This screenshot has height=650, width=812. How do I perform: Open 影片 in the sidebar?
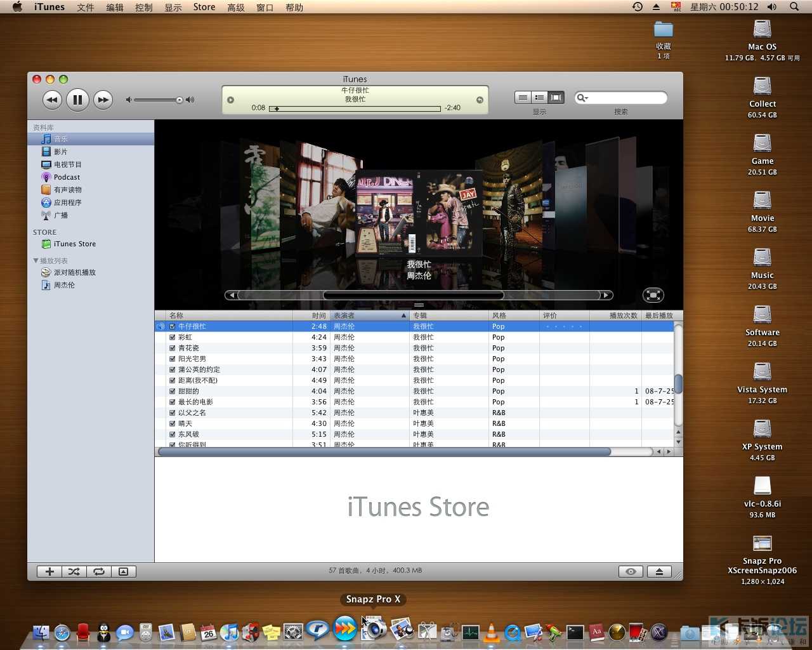(x=91, y=152)
